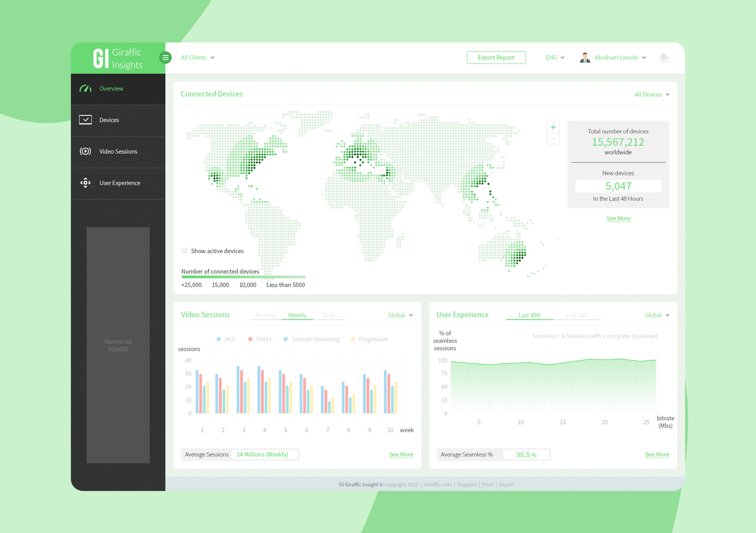756x533 pixels.
Task: Go to the Overview section
Action: point(118,89)
